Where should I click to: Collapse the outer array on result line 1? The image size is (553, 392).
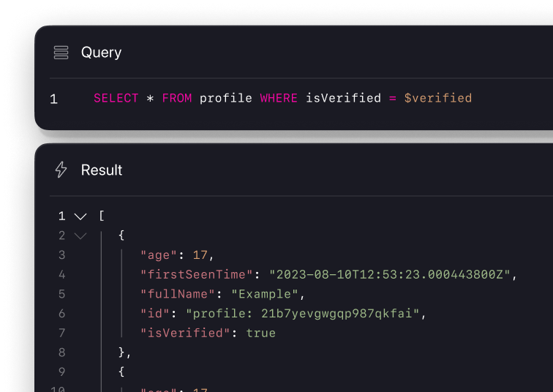click(80, 216)
